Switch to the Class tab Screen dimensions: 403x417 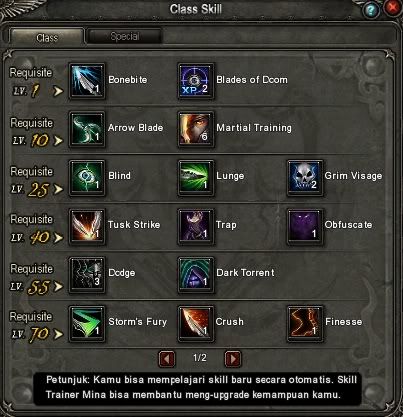click(47, 37)
